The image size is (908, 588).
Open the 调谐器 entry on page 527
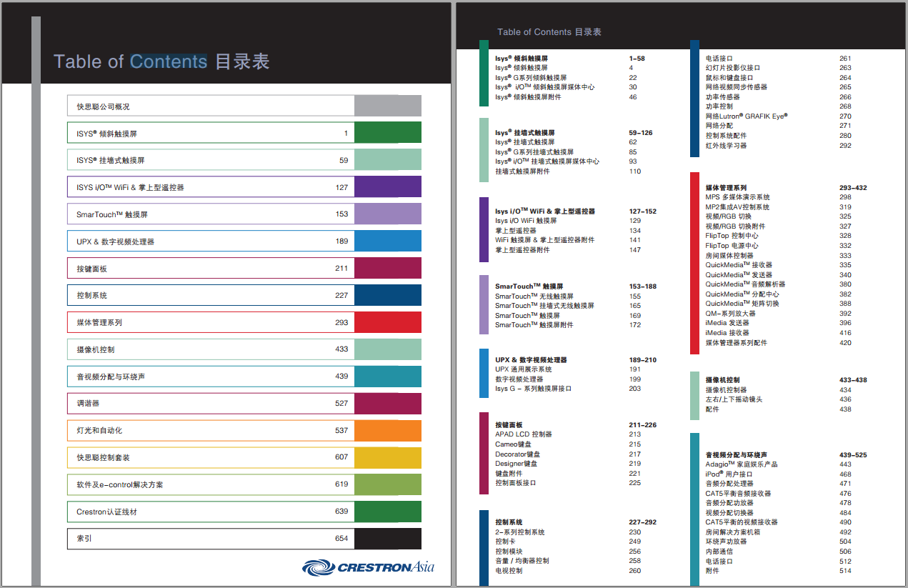tap(211, 404)
